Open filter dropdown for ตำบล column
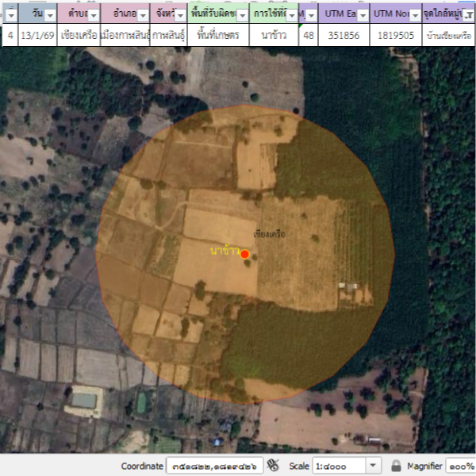This screenshot has width=476, height=476. pos(94,14)
